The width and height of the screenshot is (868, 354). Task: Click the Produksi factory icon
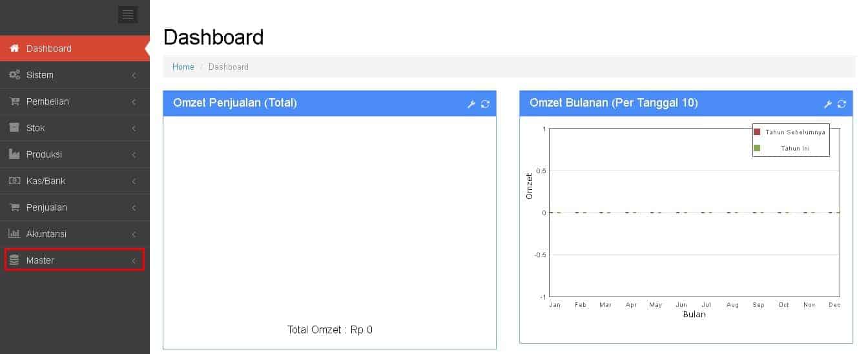coord(14,154)
